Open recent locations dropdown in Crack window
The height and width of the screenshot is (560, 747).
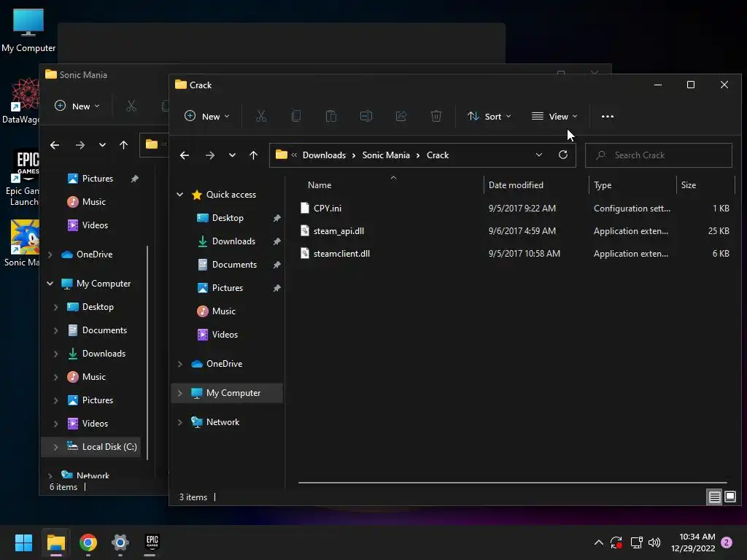coord(232,155)
